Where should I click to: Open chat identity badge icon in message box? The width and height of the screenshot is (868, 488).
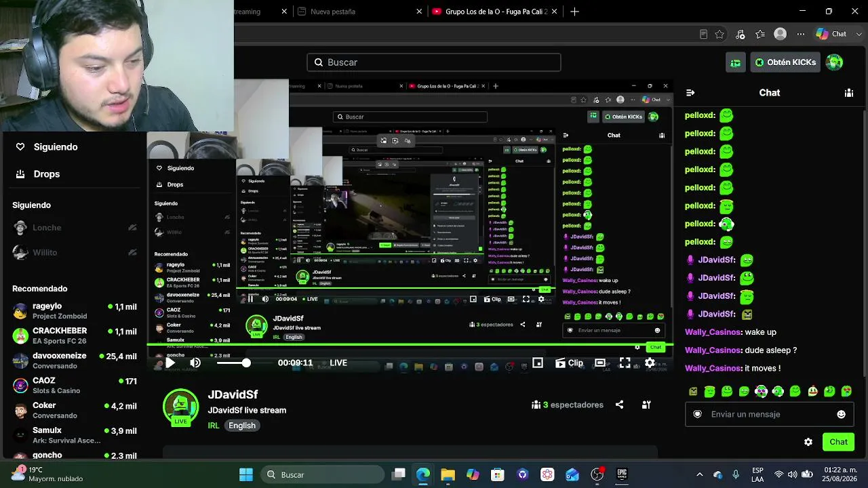[697, 414]
